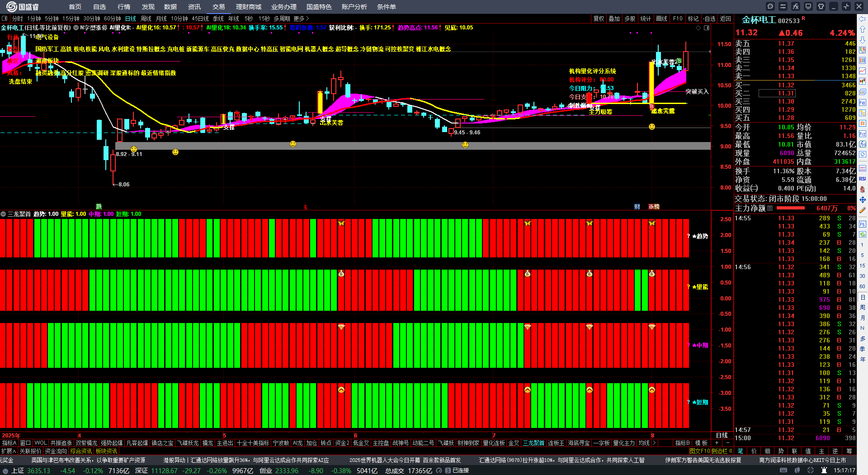
Task: Switch to 周线 weekly period tab
Action: 146,19
